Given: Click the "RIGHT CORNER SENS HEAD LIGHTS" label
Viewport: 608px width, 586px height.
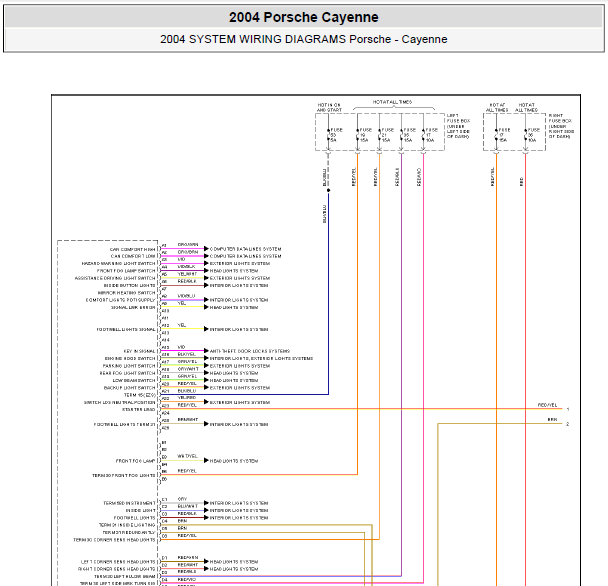Looking at the screenshot, I should (x=116, y=569).
